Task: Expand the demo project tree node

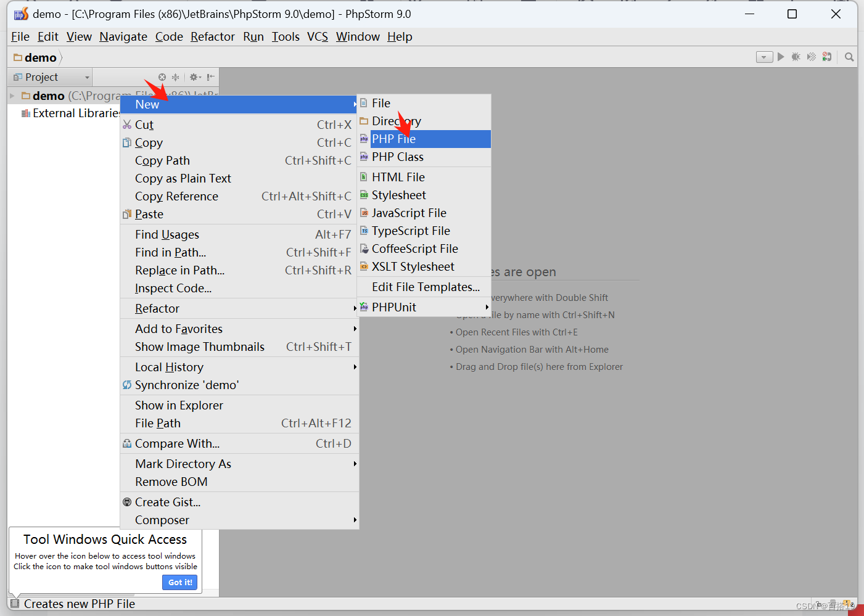Action: pos(11,96)
